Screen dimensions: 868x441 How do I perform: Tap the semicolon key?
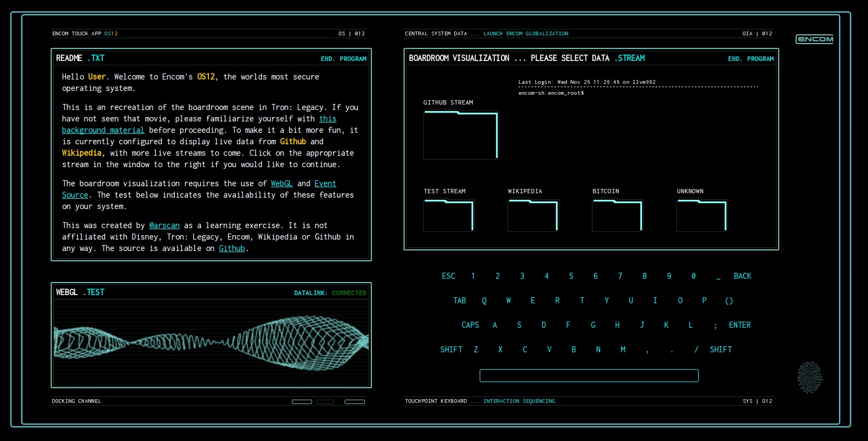[716, 326]
